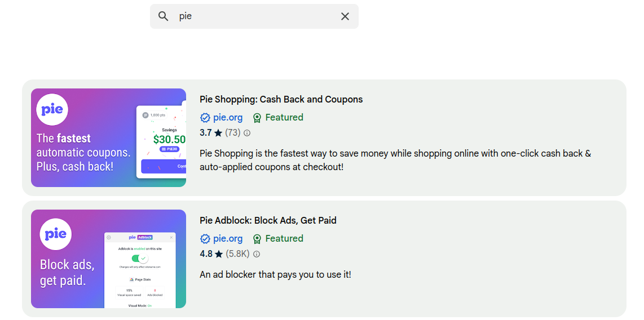Open the Pie Adblock promotional thumbnail
The width and height of the screenshot is (644, 320).
[108, 259]
